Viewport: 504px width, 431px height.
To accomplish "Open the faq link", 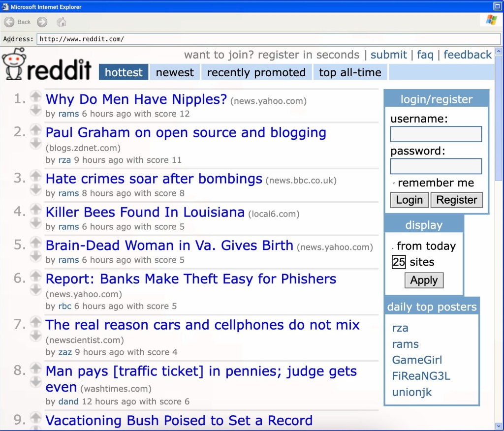I will point(425,55).
